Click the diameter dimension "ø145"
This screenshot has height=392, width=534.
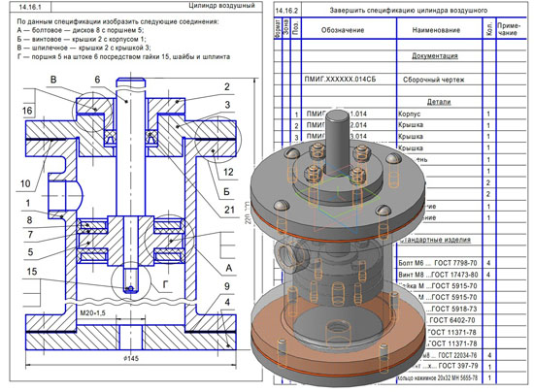pyautogui.click(x=131, y=358)
